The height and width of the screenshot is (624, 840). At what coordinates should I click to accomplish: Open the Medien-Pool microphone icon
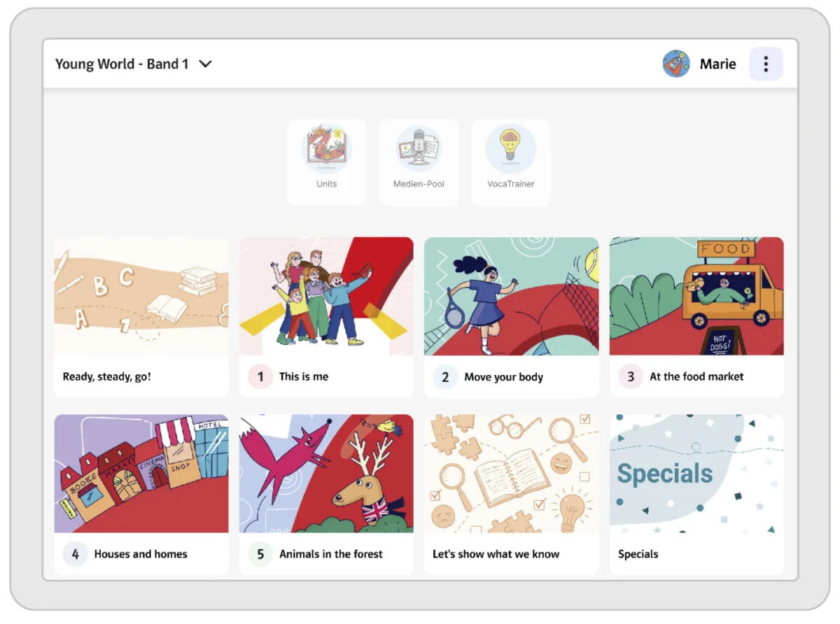pyautogui.click(x=419, y=150)
